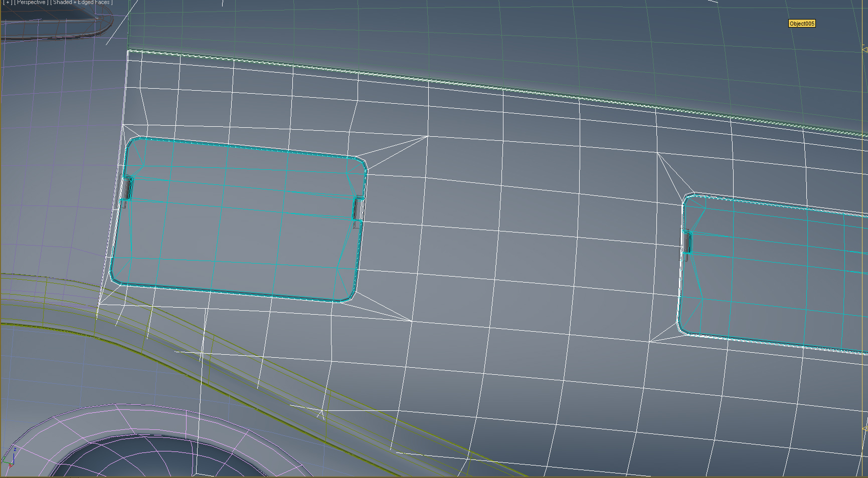Open the Perspective viewport view menu
This screenshot has width=868, height=478.
pyautogui.click(x=31, y=3)
